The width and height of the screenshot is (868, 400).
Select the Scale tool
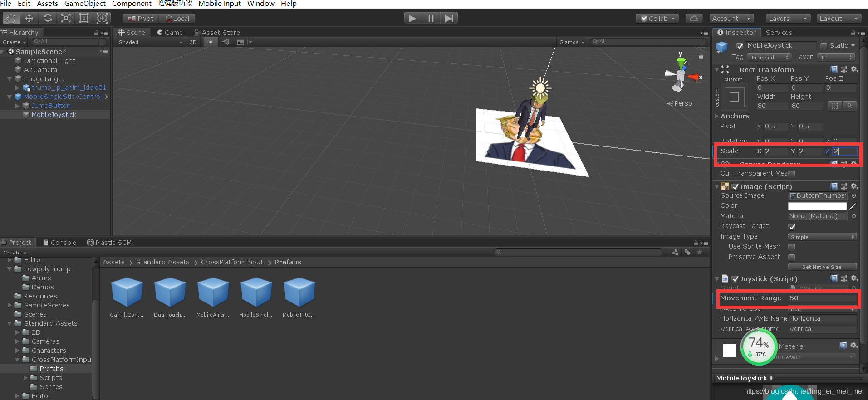65,18
